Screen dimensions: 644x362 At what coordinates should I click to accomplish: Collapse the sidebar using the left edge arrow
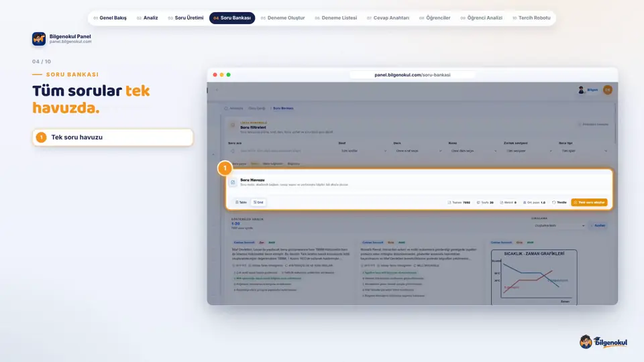click(213, 155)
